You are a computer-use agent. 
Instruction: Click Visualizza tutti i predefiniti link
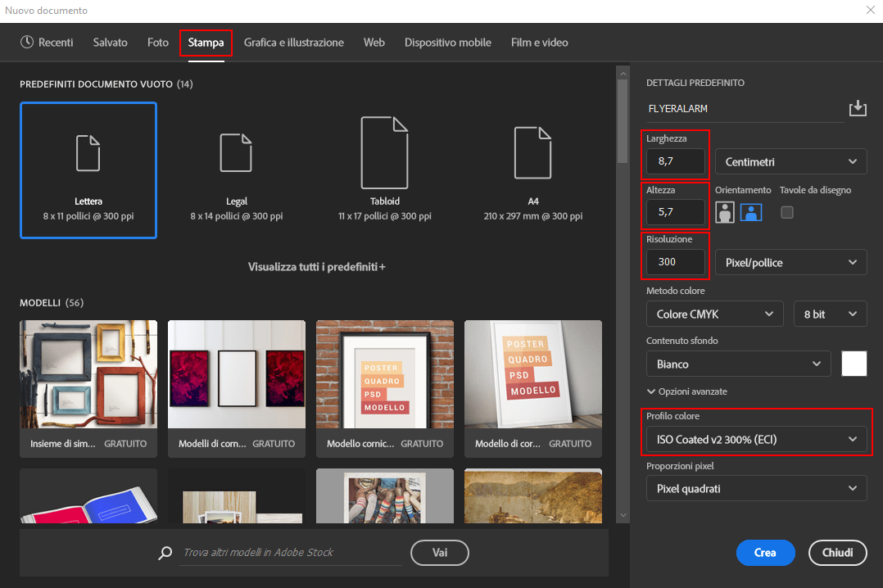[316, 267]
